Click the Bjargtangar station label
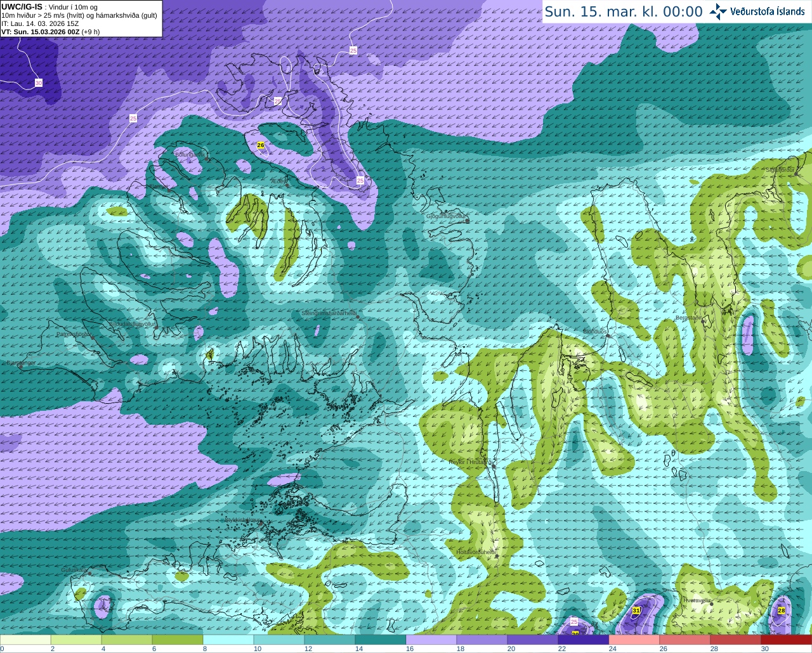 pos(21,363)
